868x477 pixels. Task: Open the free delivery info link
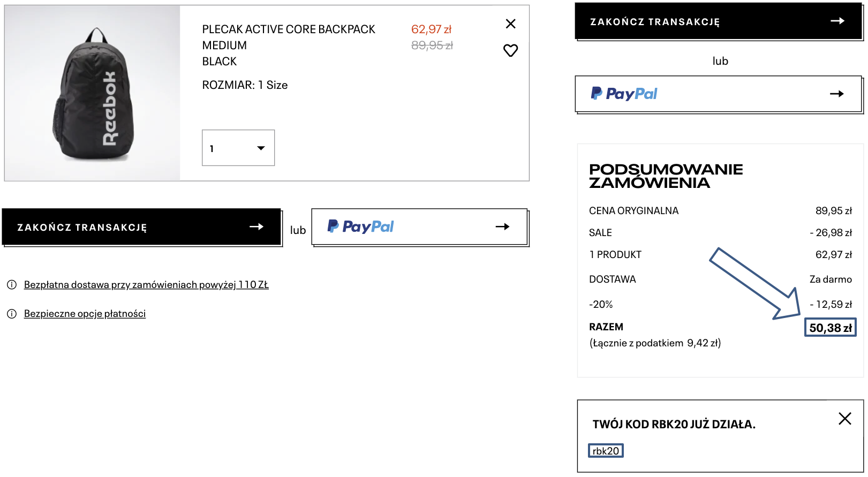click(146, 285)
